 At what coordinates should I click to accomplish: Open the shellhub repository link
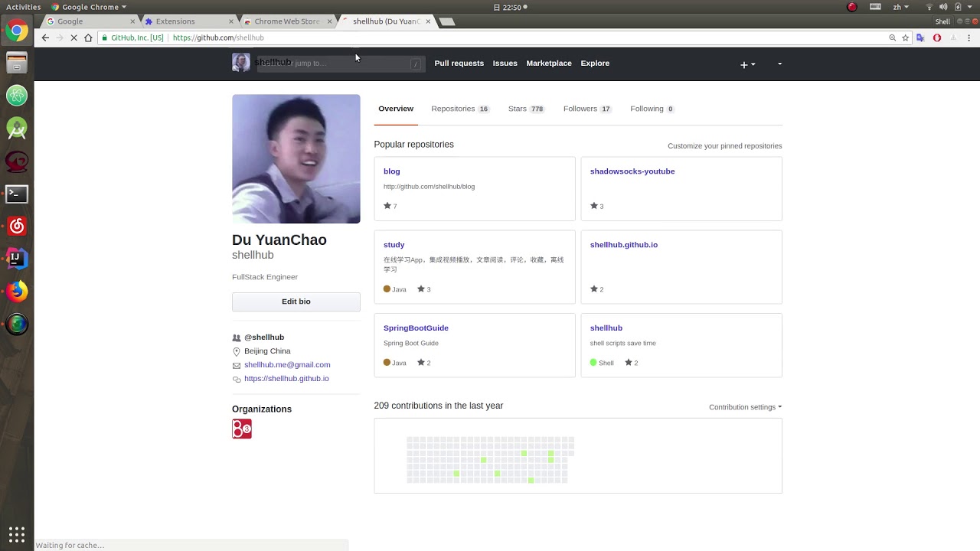606,328
